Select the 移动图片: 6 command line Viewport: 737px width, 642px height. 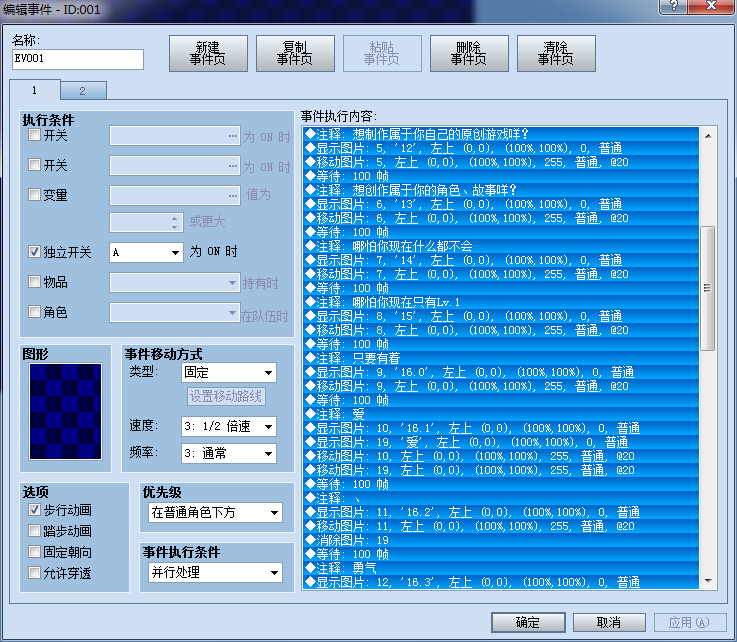pyautogui.click(x=501, y=219)
